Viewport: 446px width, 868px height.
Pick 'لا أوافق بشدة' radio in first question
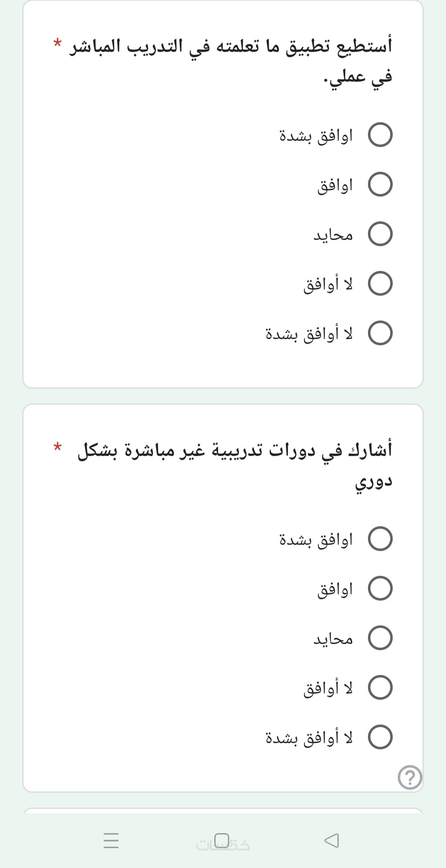(380, 333)
